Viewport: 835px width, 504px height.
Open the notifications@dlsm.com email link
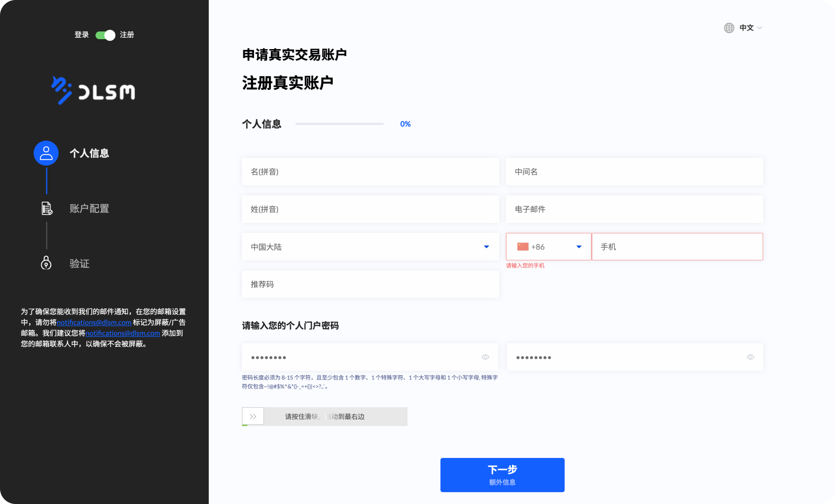(94, 322)
